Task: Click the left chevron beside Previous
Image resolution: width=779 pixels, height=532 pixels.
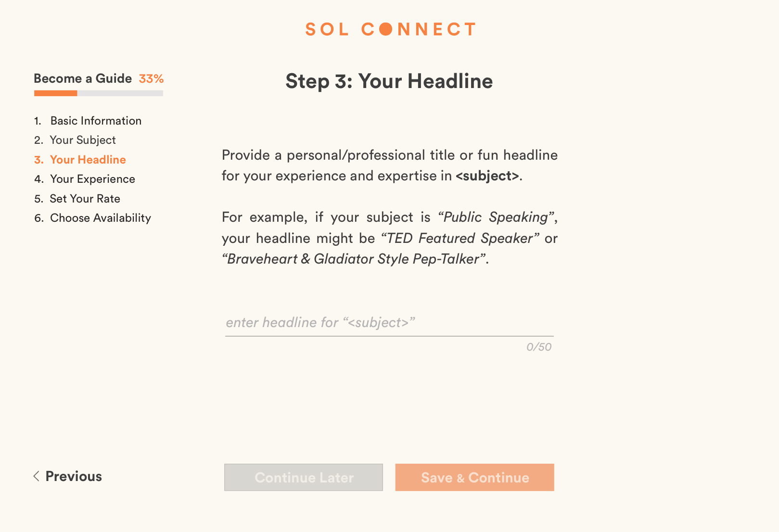Action: (x=36, y=476)
